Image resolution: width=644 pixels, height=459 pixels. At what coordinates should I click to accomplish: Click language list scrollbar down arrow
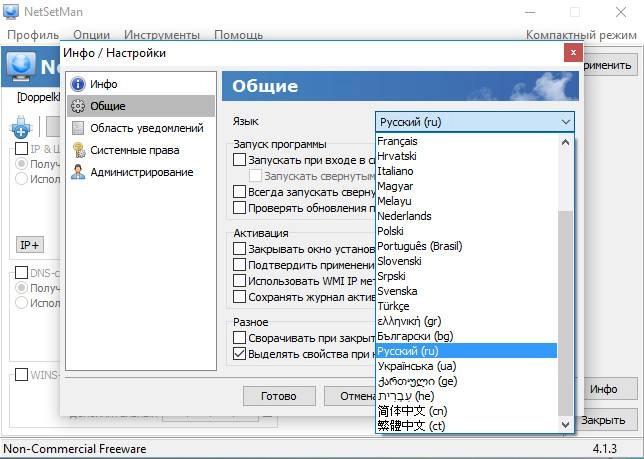(x=566, y=424)
